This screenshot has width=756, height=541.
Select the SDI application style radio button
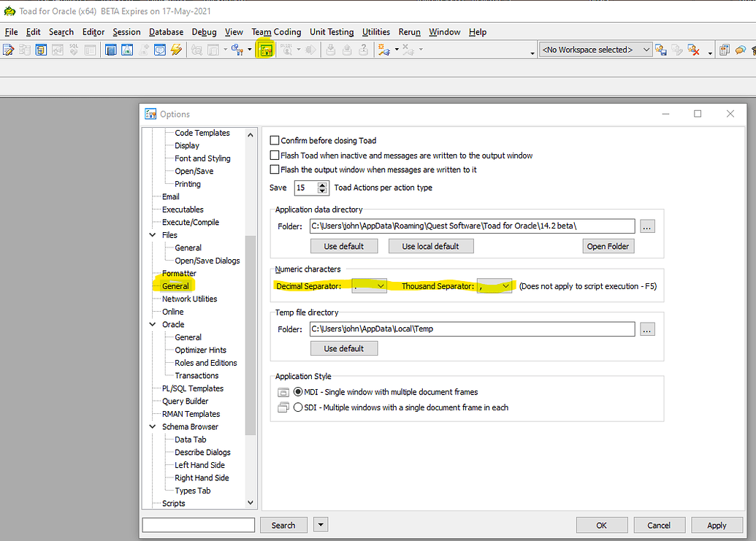point(298,407)
